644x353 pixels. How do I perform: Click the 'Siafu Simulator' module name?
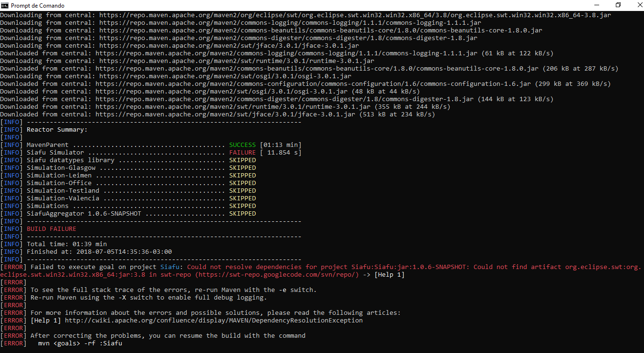55,153
